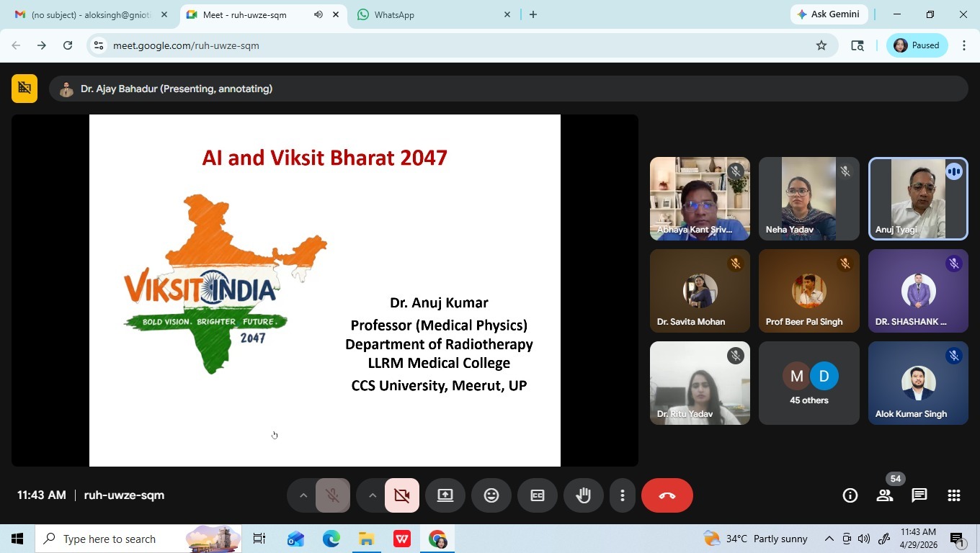The image size is (980, 553).
Task: Close the Gmail tab
Action: click(164, 14)
